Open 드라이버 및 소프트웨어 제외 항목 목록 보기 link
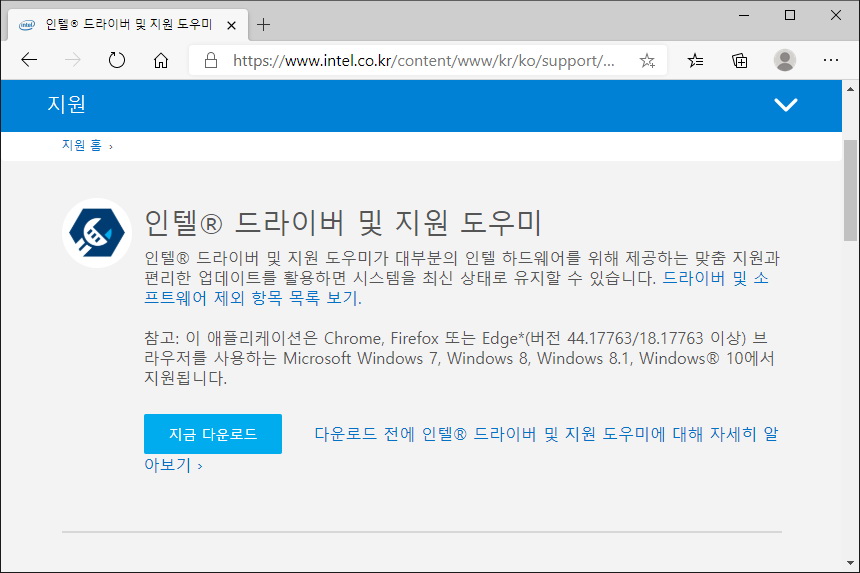Image resolution: width=860 pixels, height=573 pixels. point(456,288)
